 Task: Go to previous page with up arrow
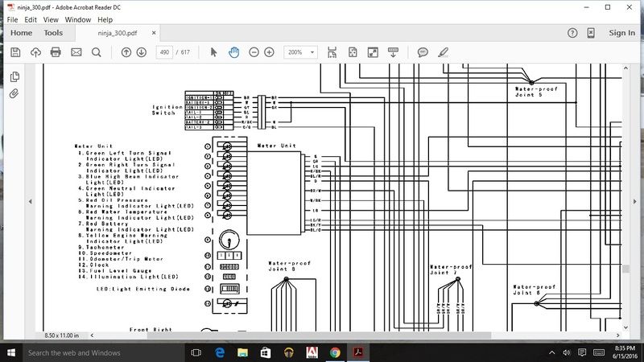tap(126, 52)
